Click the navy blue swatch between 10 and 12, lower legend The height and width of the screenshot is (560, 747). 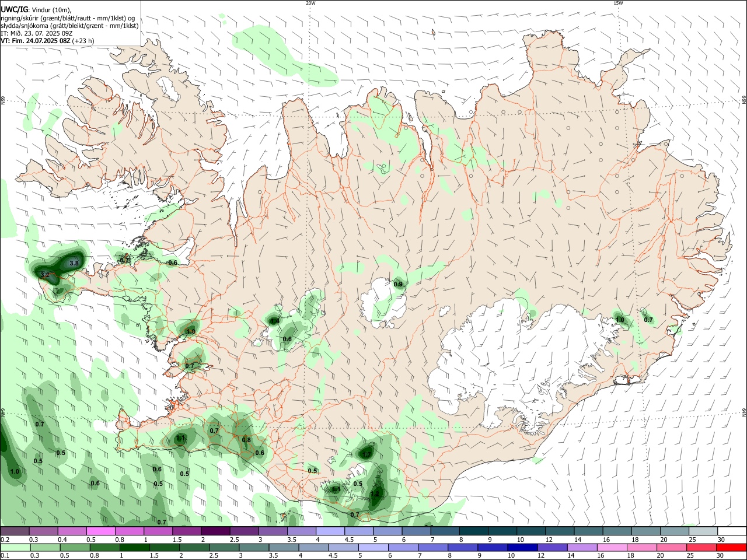(522, 548)
